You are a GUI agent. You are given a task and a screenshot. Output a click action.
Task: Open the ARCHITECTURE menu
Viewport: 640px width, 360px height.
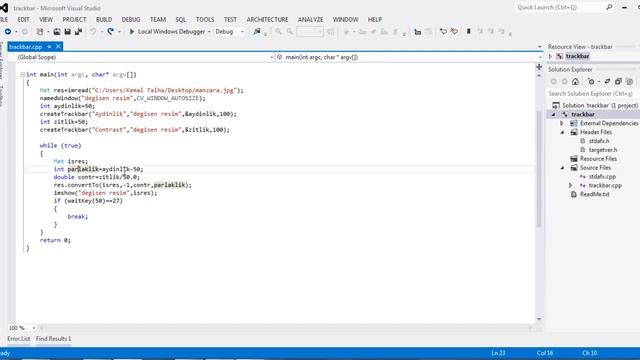coord(267,20)
